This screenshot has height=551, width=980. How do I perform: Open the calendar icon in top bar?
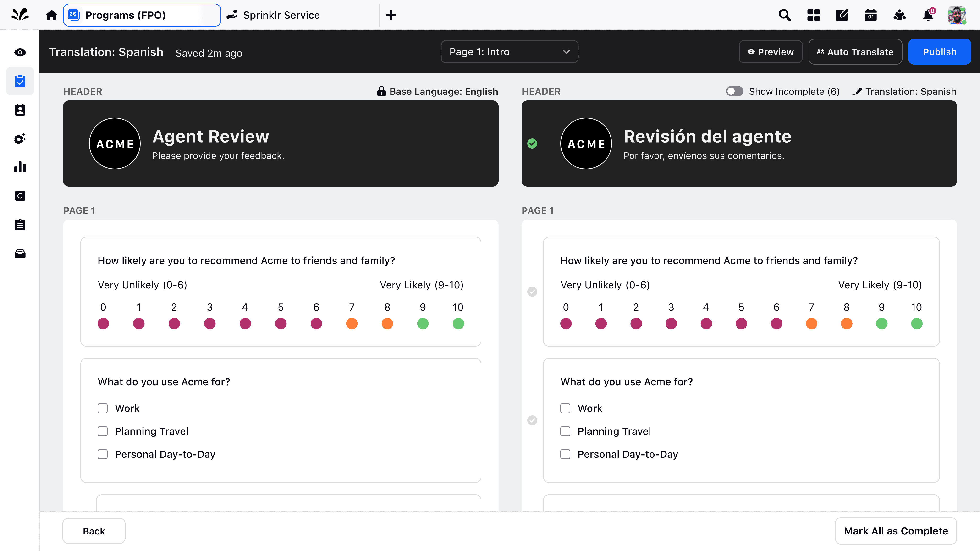click(x=870, y=15)
